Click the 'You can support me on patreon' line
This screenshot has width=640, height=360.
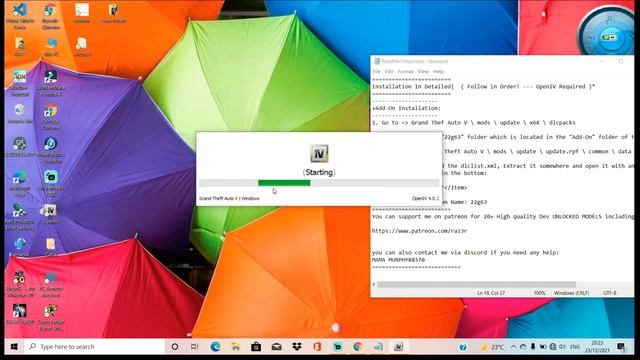503,216
